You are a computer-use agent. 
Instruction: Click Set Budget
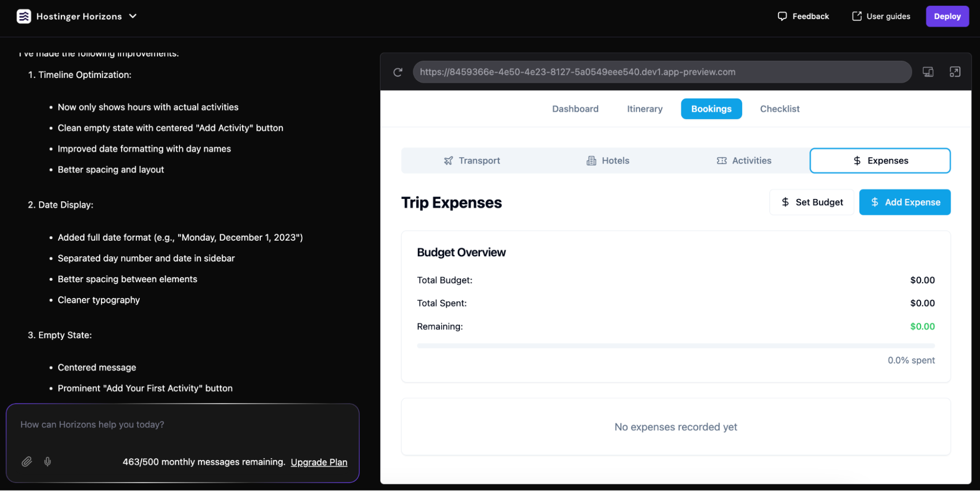pyautogui.click(x=811, y=202)
